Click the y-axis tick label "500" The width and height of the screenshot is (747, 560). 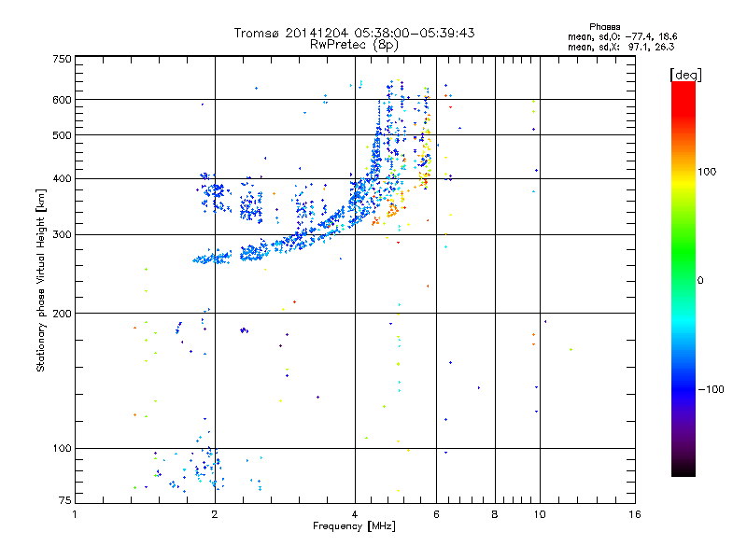62,135
